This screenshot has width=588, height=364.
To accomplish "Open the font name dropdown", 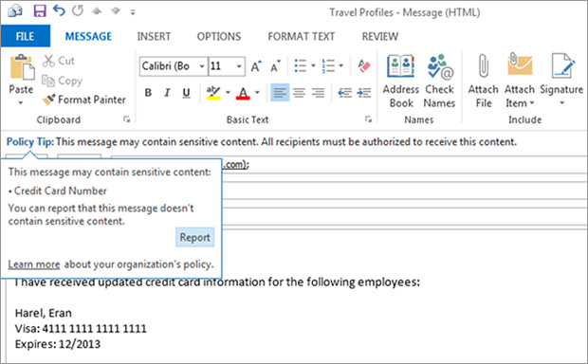I will (202, 66).
